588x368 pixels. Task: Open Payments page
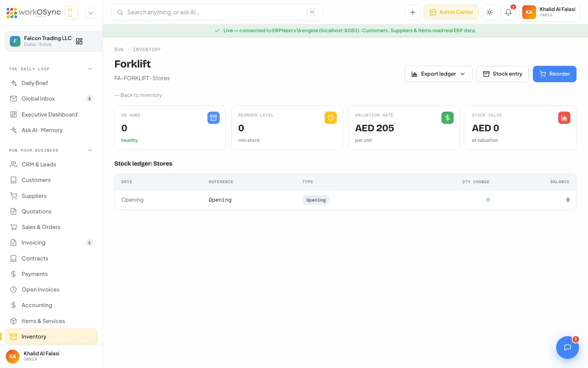51,274
